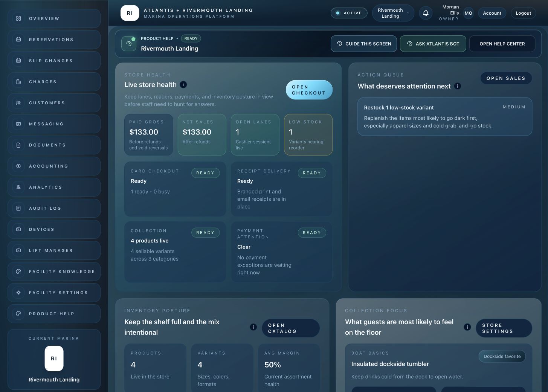Image resolution: width=548 pixels, height=392 pixels.
Task: Open Product Help in the sidebar
Action: 54,314
